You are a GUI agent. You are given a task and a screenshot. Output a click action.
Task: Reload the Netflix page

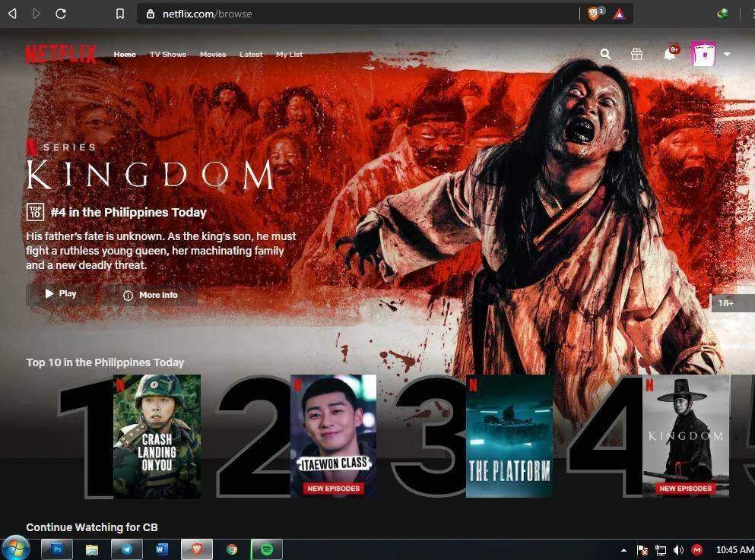[61, 14]
